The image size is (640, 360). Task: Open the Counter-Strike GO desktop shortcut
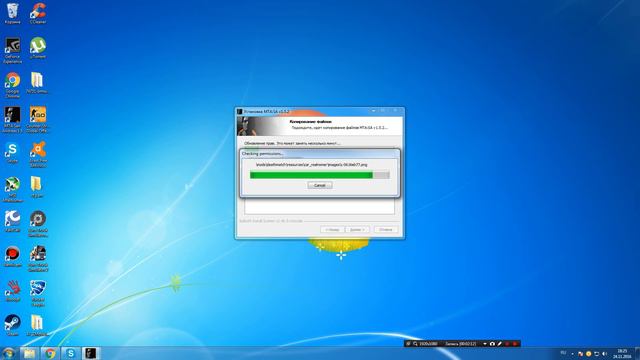(x=38, y=120)
